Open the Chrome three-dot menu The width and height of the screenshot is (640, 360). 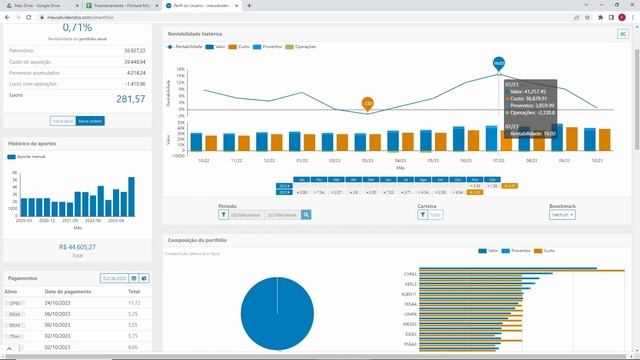(633, 18)
